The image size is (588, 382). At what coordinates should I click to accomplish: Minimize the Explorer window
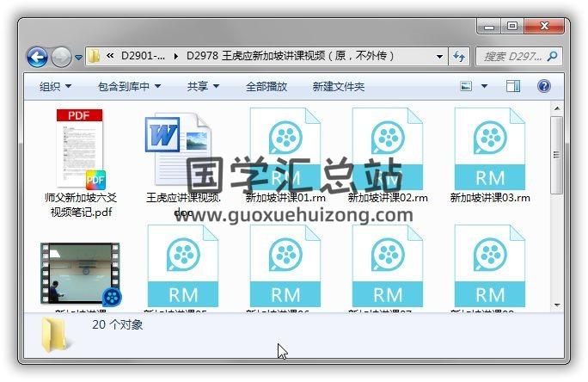[488, 27]
